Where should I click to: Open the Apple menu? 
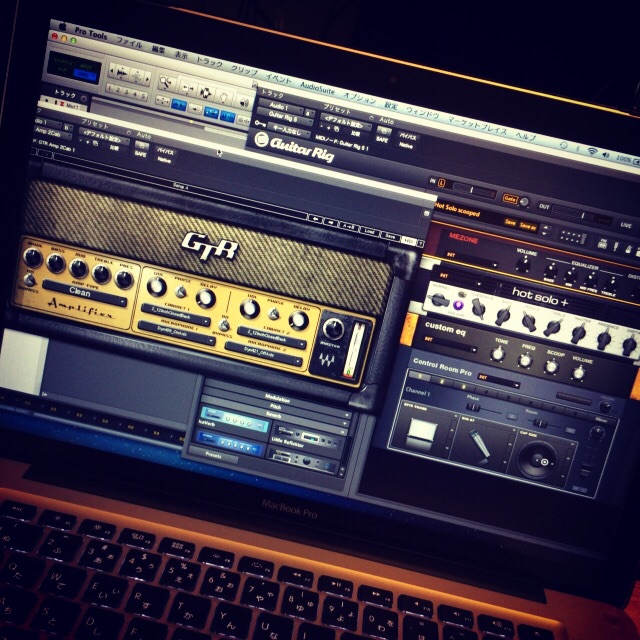tap(62, 27)
